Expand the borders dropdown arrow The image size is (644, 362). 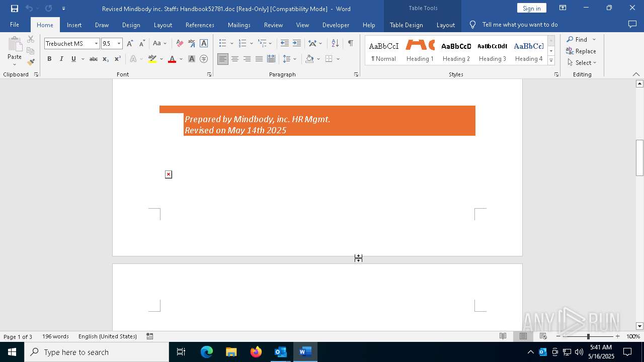click(x=338, y=59)
